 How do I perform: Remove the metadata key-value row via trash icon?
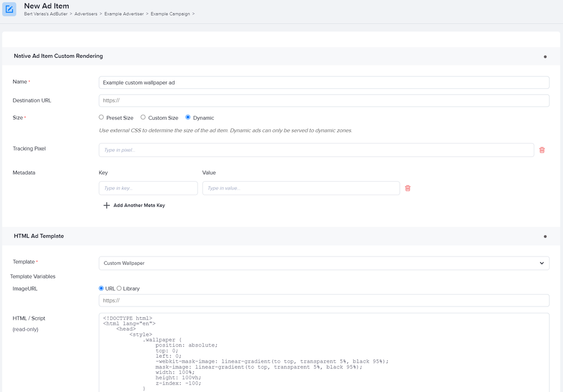coord(408,188)
